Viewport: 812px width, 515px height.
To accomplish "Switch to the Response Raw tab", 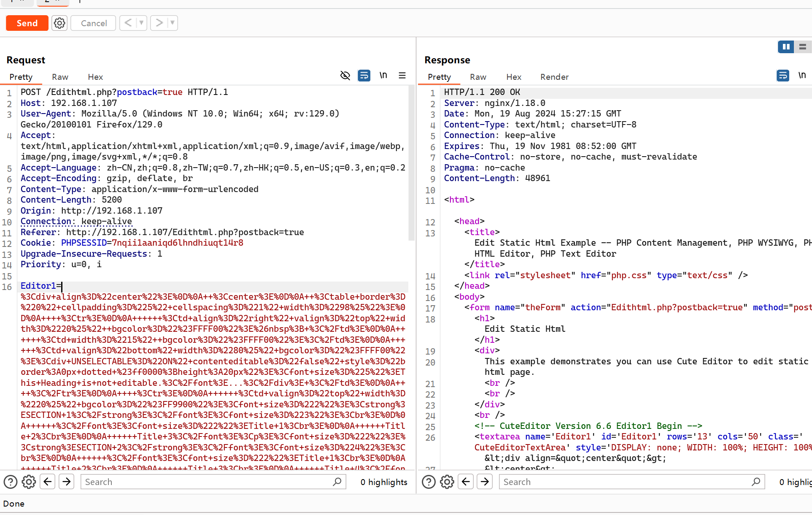I will [478, 77].
